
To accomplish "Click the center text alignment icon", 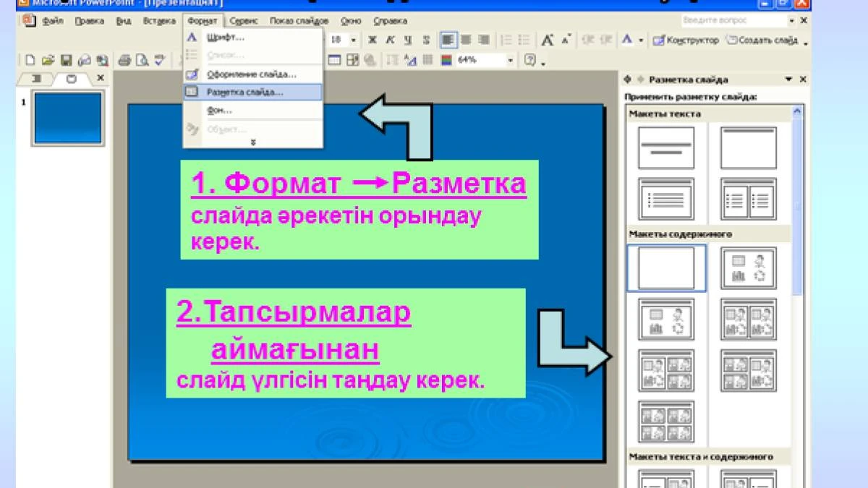I will pos(467,40).
